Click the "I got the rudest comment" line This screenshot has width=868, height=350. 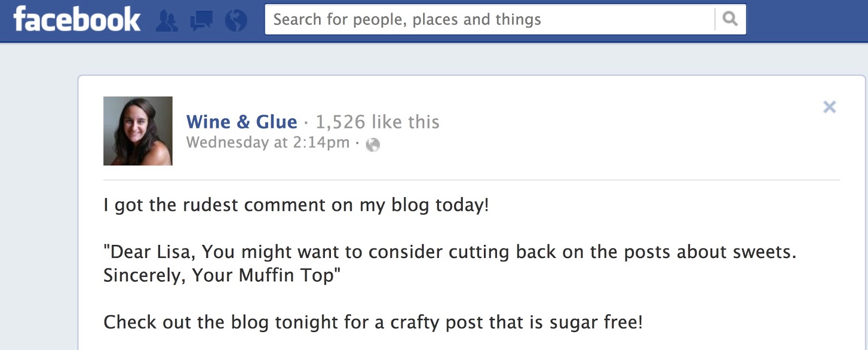tap(296, 205)
